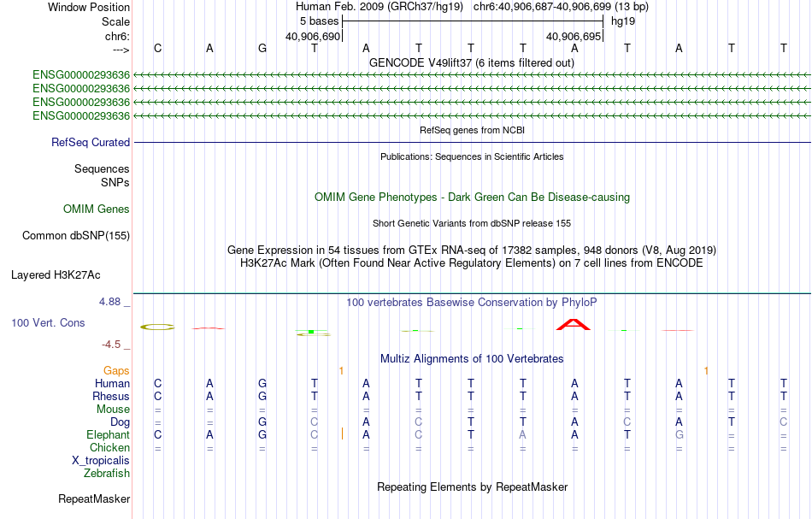The height and width of the screenshot is (519, 812).
Task: Click the hg19 label beside the scale bar
Action: coord(623,21)
